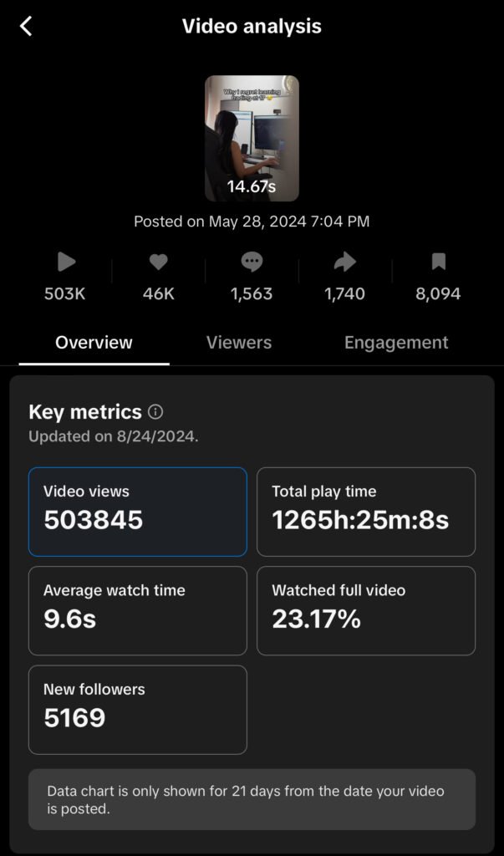Image resolution: width=504 pixels, height=856 pixels.
Task: Tap the heart likes icon
Action: (158, 262)
